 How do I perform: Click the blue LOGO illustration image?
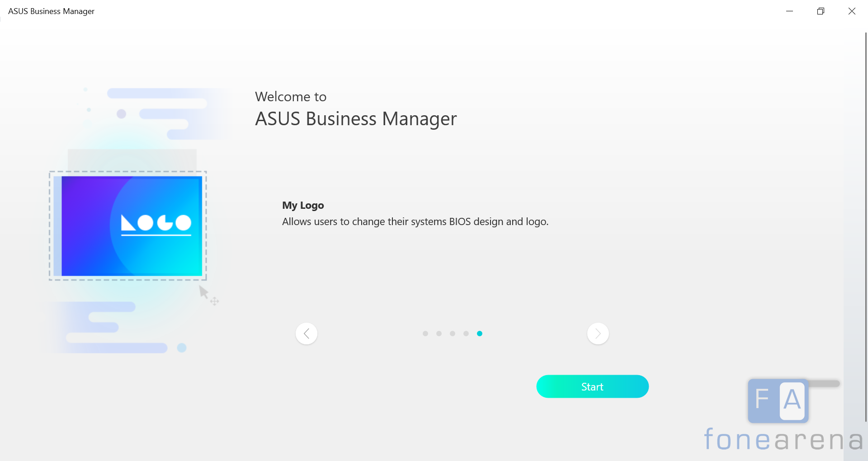(x=132, y=226)
